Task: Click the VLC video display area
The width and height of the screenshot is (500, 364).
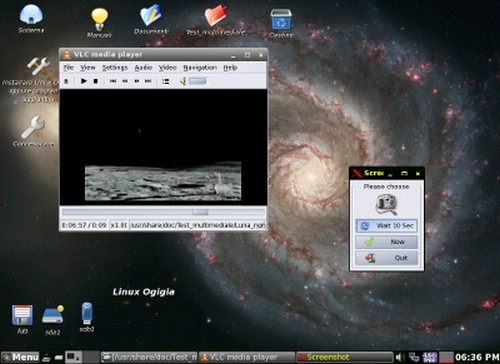Action: point(163,147)
